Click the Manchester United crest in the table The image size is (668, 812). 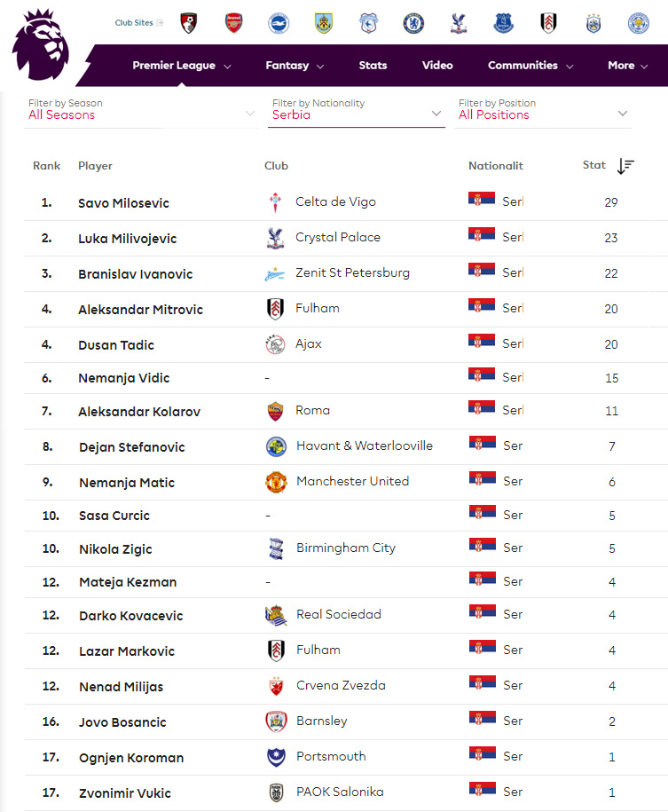[276, 482]
